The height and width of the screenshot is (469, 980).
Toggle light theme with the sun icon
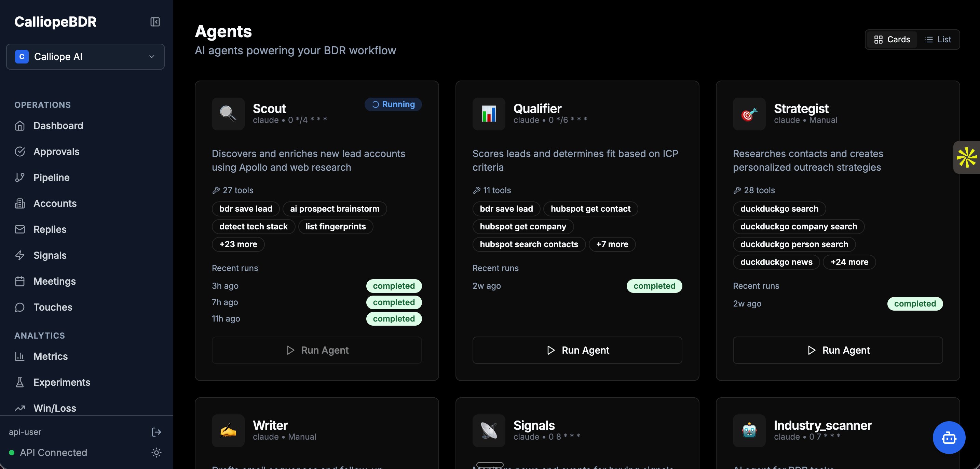coord(156,452)
